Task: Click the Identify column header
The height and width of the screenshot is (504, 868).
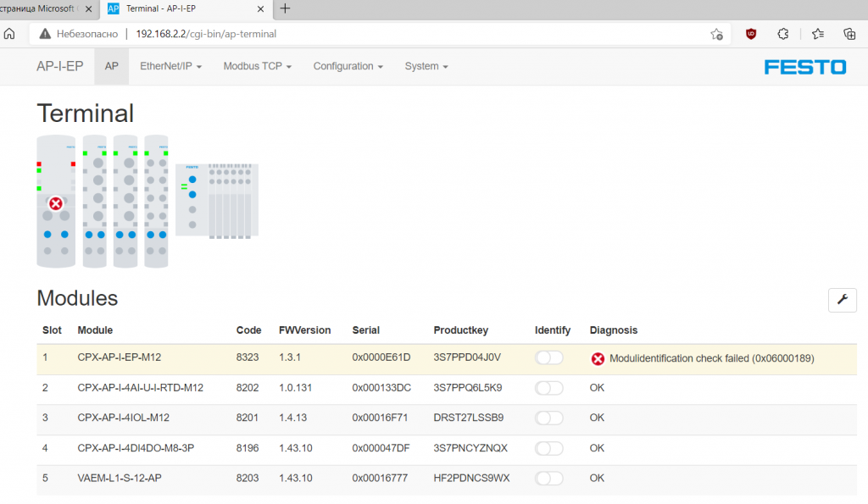Action: coord(553,330)
